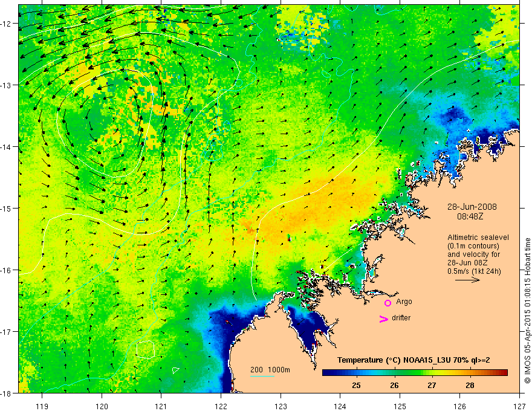
Task: Click the longitude label 124
Action: pos(340,406)
